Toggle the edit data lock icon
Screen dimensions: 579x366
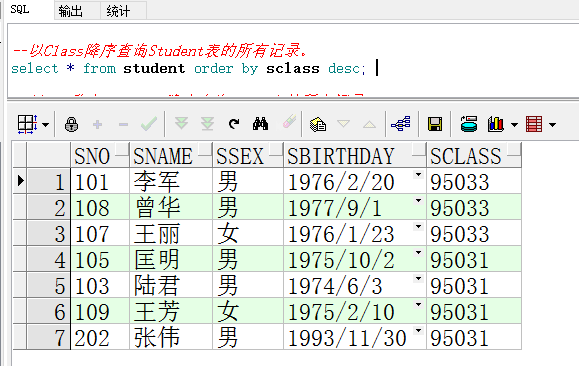(x=71, y=124)
